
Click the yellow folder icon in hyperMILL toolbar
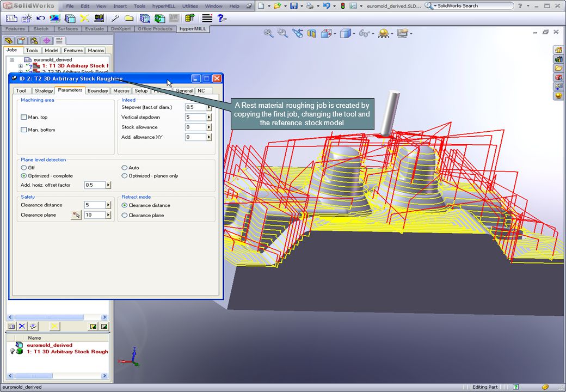[x=128, y=18]
